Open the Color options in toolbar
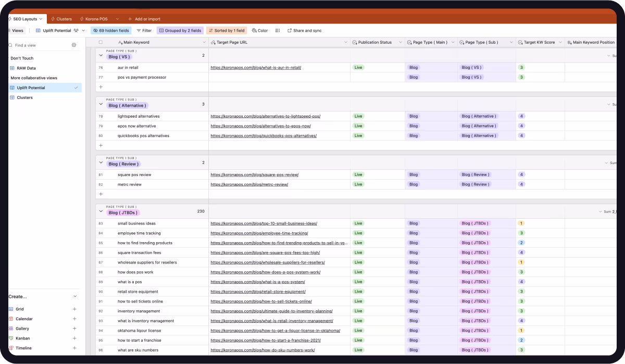The image size is (625, 364). pos(259,31)
